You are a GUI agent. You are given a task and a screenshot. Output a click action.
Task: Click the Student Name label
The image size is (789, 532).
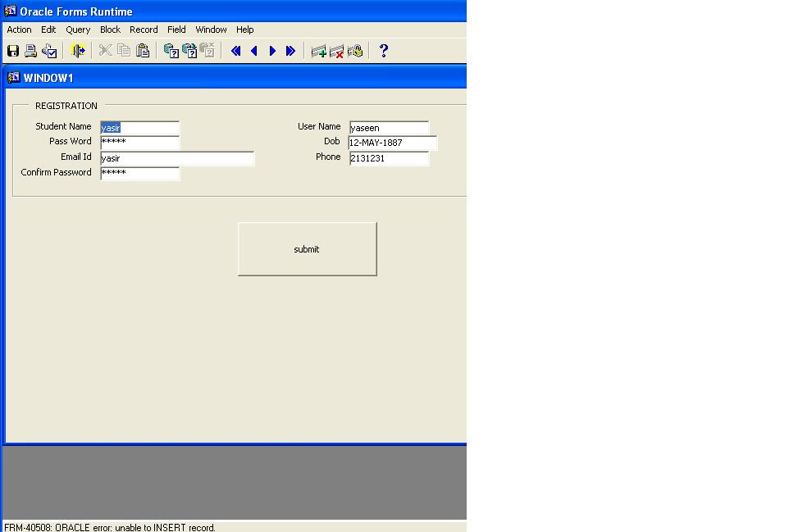pos(63,126)
